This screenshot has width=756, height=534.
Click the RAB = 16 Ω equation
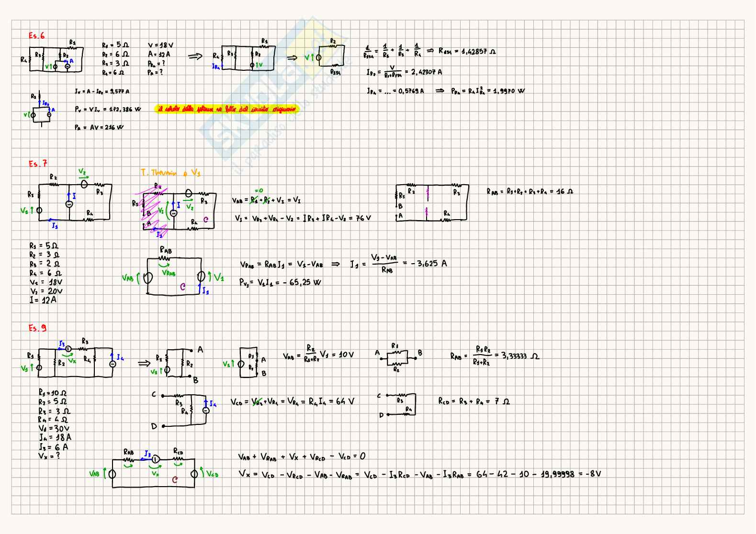pyautogui.click(x=530, y=192)
